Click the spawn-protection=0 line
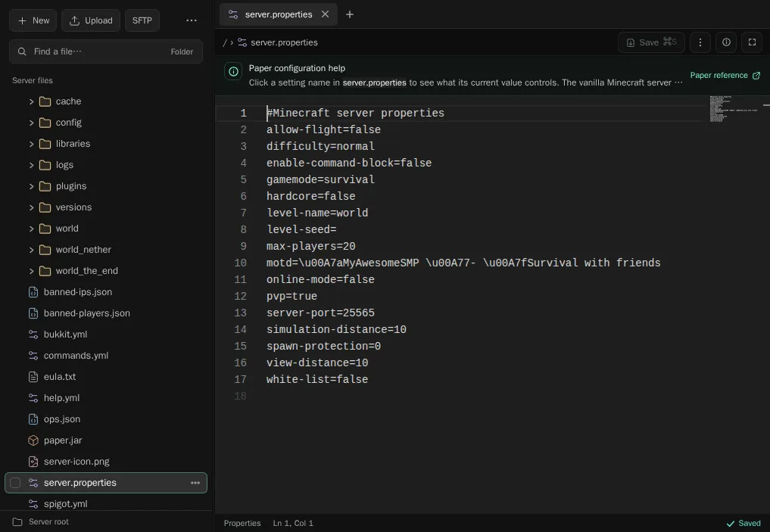The height and width of the screenshot is (532, 770). tap(323, 347)
